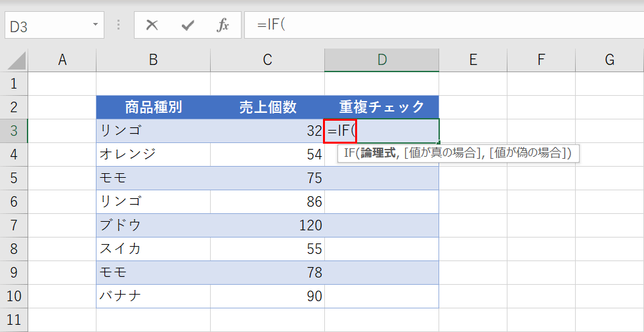The image size is (644, 332).
Task: Click the 売上個数 header cell
Action: coord(267,107)
